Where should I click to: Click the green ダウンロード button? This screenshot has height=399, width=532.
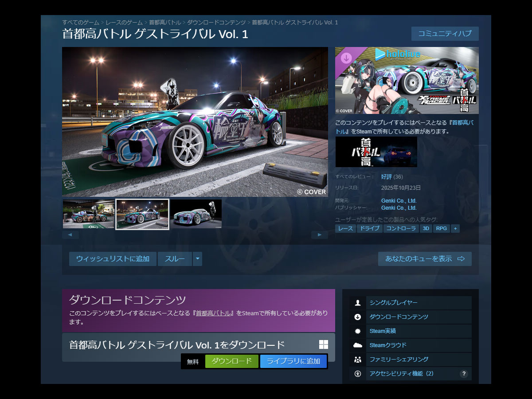pos(231,361)
